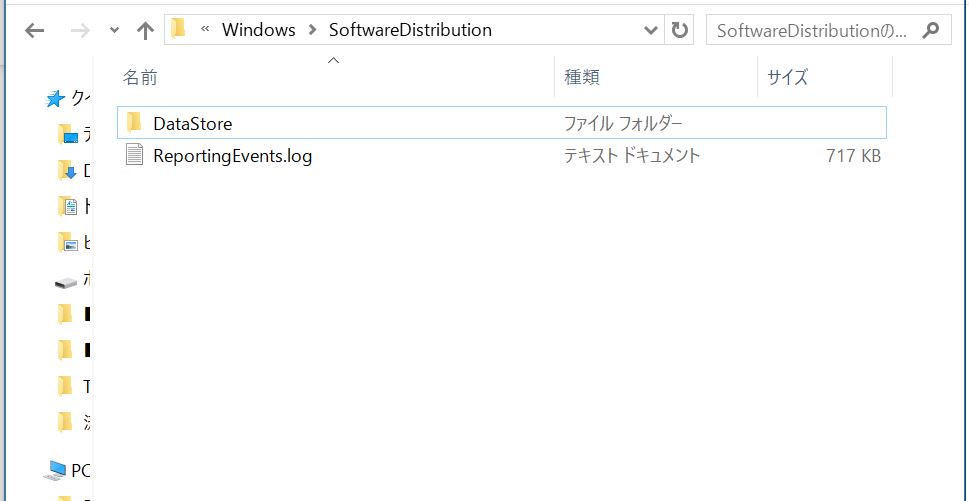Open the Downloads folder in Quick access
Viewport: 969px width, 501px height.
[x=68, y=170]
